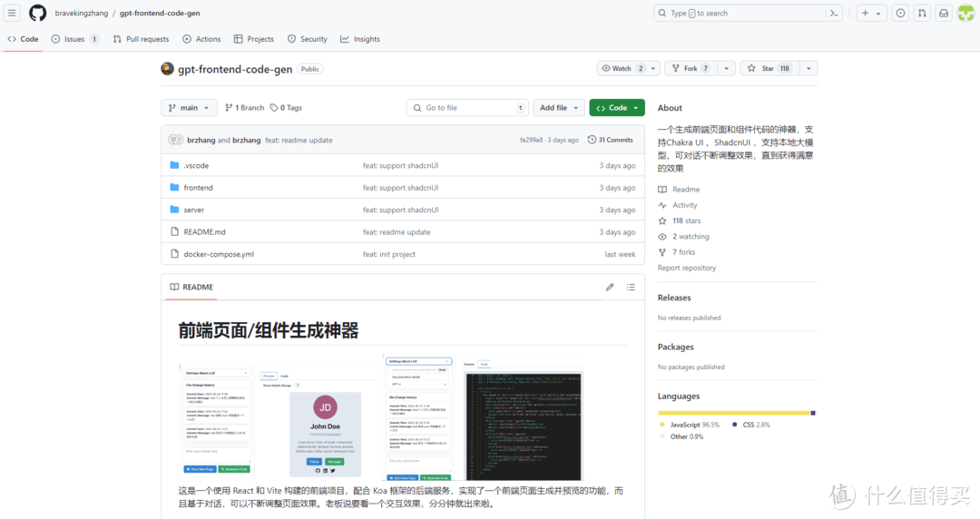This screenshot has height=519, width=980.
Task: Click the edit README pencil icon
Action: (x=610, y=287)
